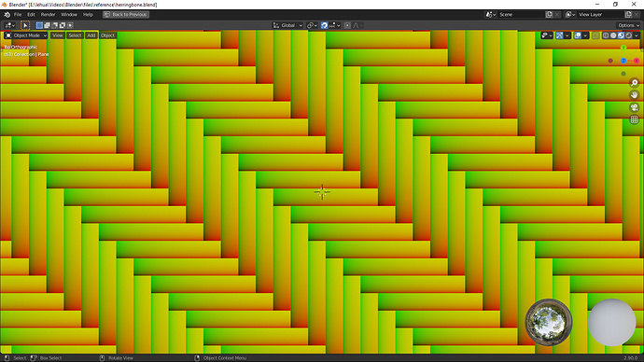This screenshot has width=644, height=362.
Task: Choose Invert selection mode icon
Action: [63, 25]
